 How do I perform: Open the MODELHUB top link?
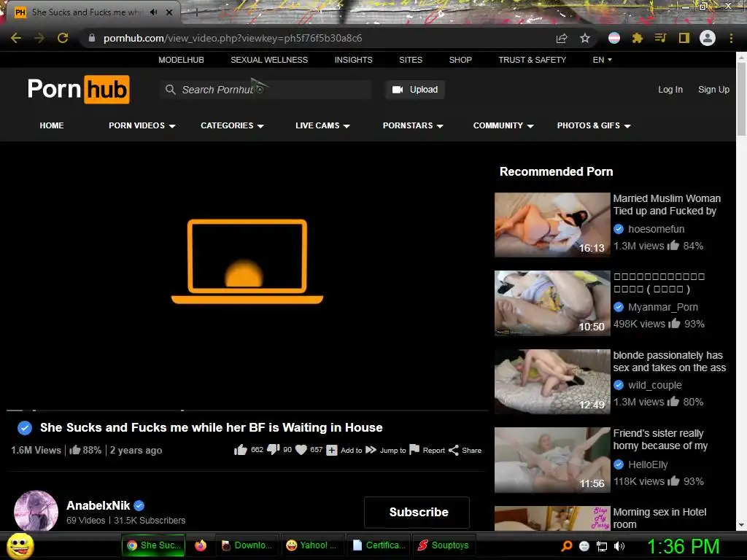[x=181, y=60]
